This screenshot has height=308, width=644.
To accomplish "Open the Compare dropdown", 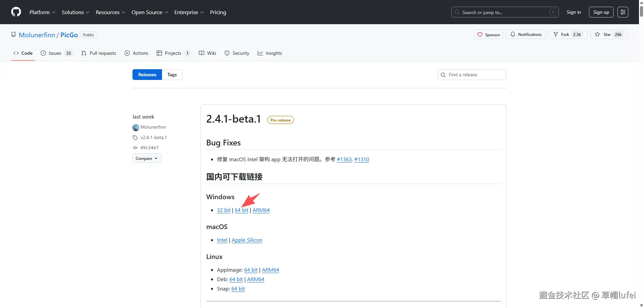I will pos(147,159).
